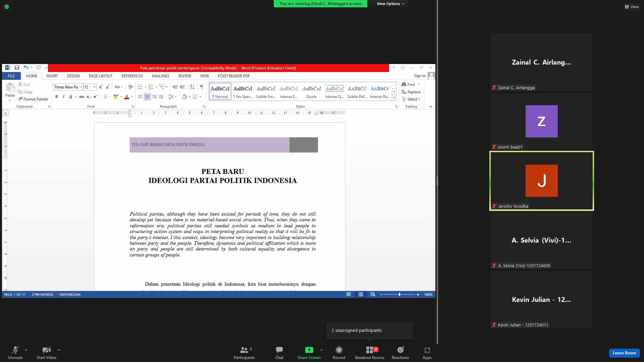Click the 2790 WORDS count in status bar

[43, 295]
